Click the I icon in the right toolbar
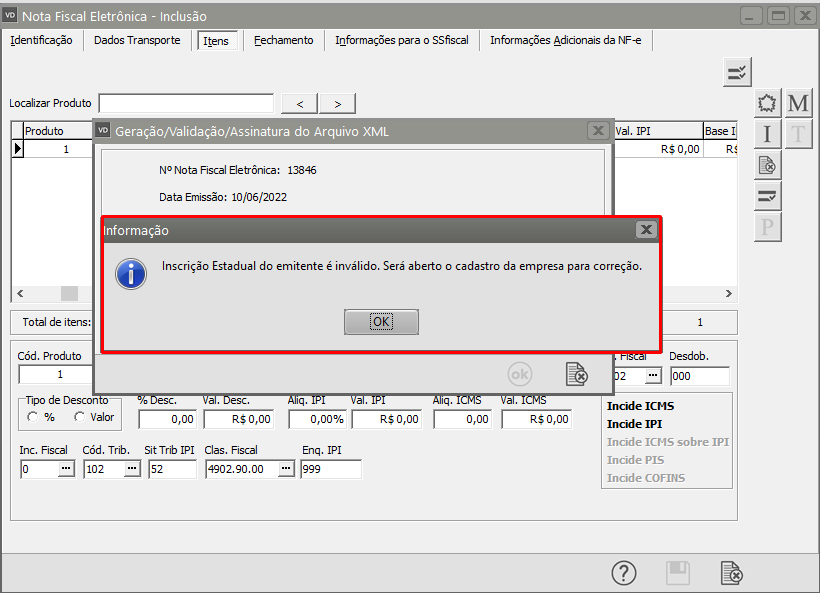Viewport: 820px width, 593px height. coord(767,134)
